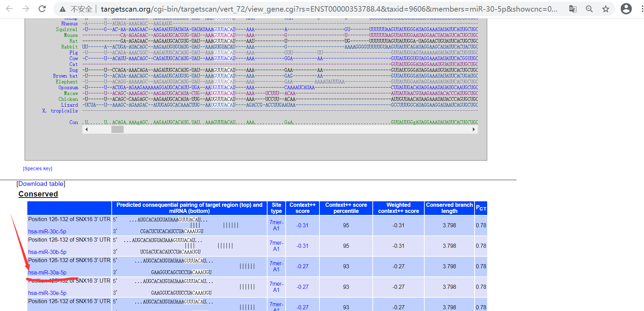Screen dimensions: 644x311
Task: Click 7mer-A1 site type for miR-30a-5p
Action: click(276, 267)
